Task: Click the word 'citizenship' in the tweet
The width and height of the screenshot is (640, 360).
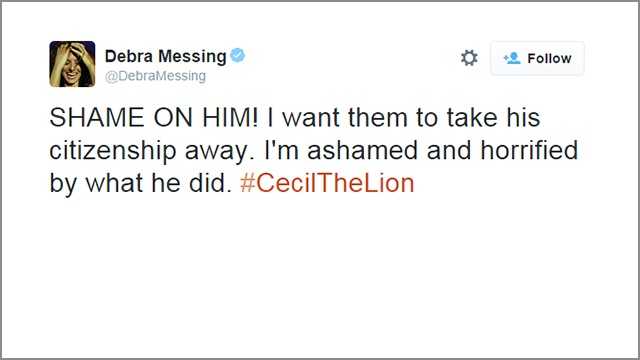Action: 113,151
